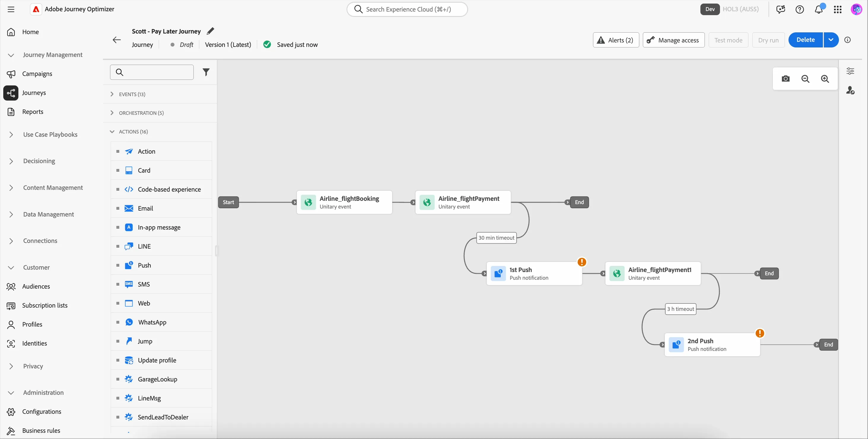This screenshot has width=868, height=439.
Task: Click the Delete button
Action: 805,40
